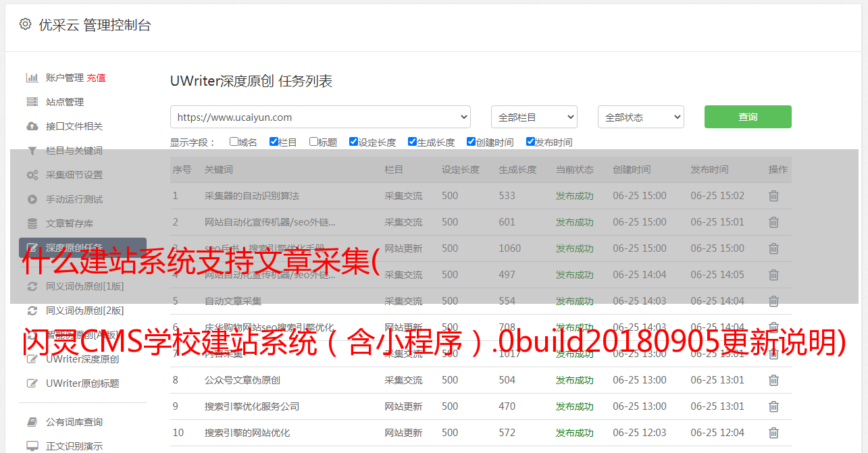The image size is (868, 453).
Task: Open 站点管理 in the sidebar
Action: pos(65,102)
